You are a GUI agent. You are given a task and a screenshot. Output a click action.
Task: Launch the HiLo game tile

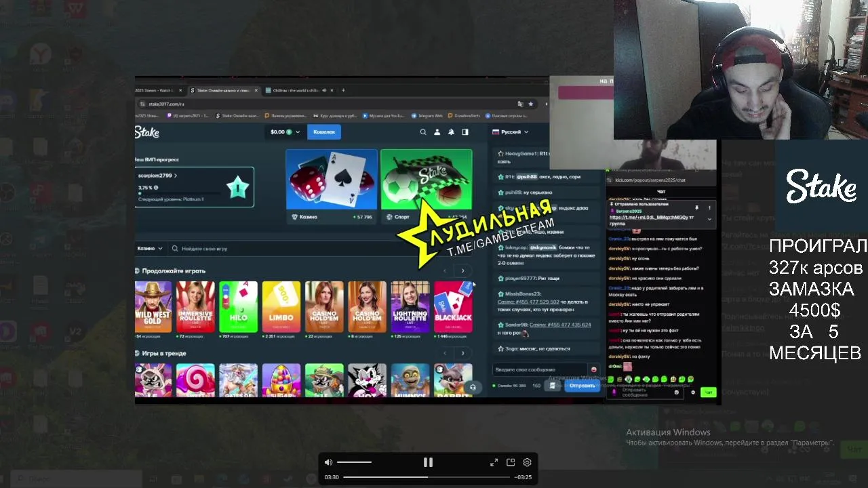pos(238,306)
